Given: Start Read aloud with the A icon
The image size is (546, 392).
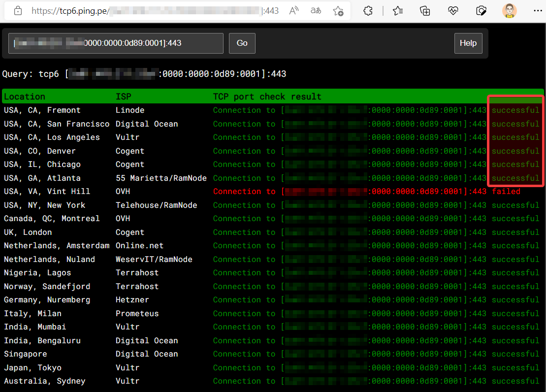Looking at the screenshot, I should (293, 10).
